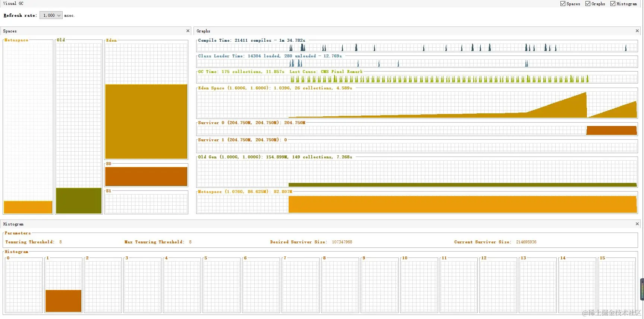Click the "Visual GC" title text
The width and height of the screenshot is (644, 319).
pos(13,3)
